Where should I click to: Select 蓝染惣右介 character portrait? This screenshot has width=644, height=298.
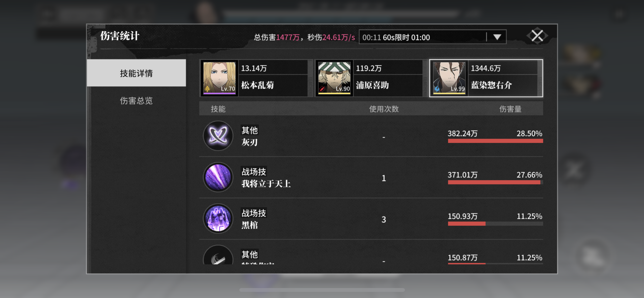tap(449, 78)
